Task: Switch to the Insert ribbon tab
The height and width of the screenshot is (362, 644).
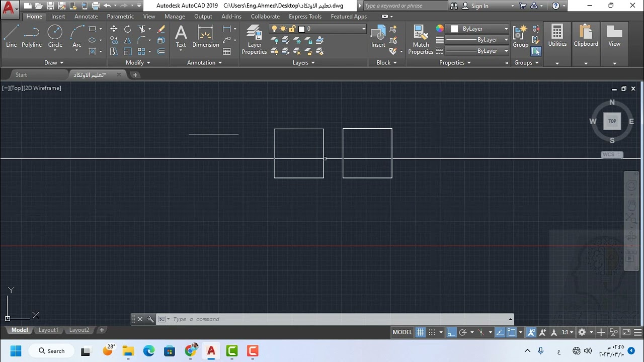Action: [x=58, y=17]
